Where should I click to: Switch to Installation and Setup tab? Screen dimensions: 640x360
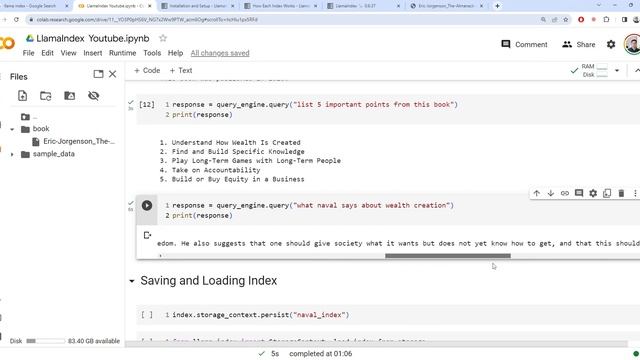pos(198,6)
